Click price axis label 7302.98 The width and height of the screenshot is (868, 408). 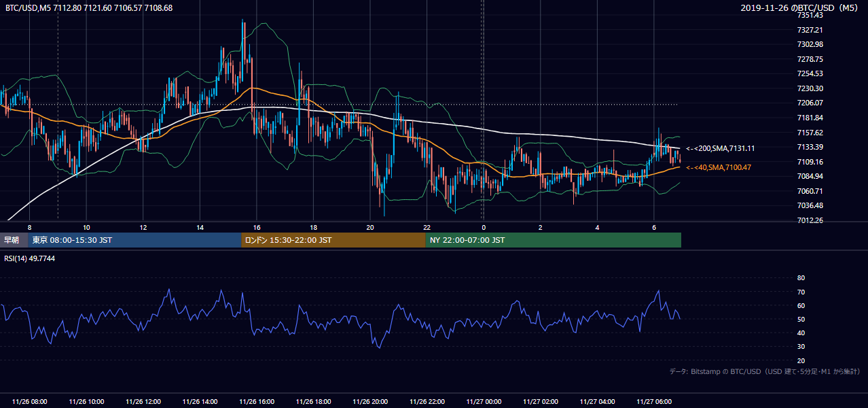pos(810,45)
